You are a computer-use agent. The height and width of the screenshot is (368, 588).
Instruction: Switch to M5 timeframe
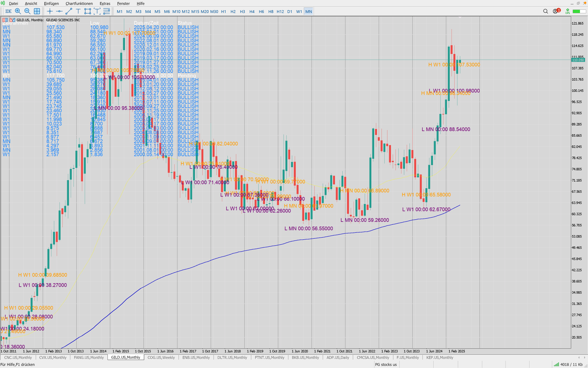[x=157, y=12]
